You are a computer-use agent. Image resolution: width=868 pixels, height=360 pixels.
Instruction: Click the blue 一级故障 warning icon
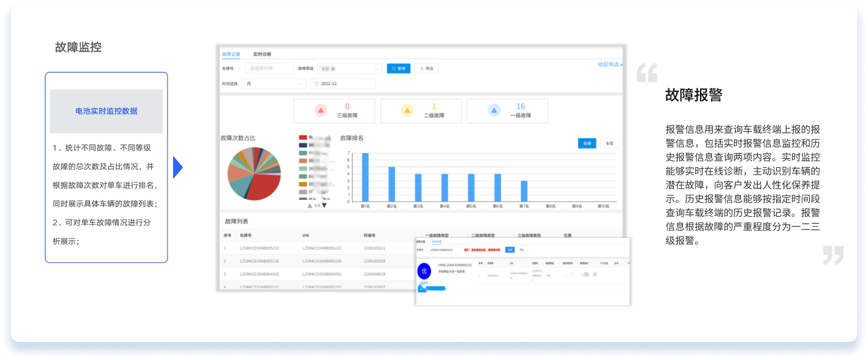click(x=494, y=111)
